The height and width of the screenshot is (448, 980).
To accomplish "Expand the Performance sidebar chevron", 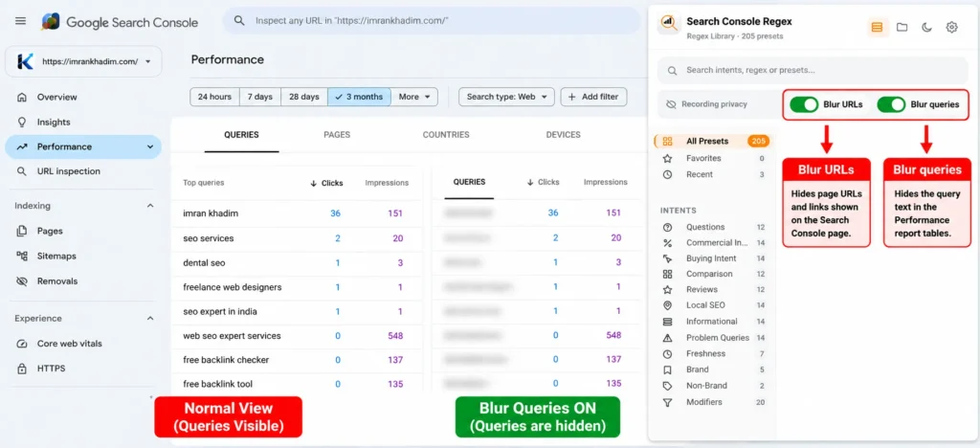I will 150,146.
